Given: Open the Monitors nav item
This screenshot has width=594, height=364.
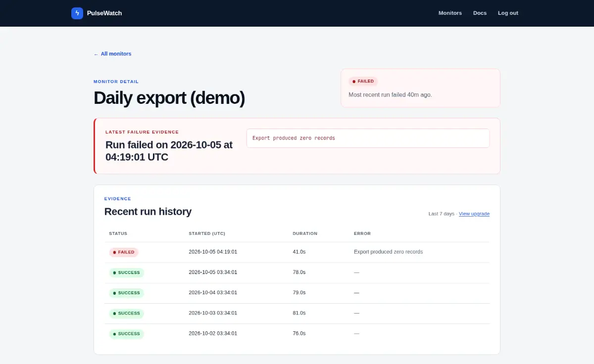Looking at the screenshot, I should point(450,13).
